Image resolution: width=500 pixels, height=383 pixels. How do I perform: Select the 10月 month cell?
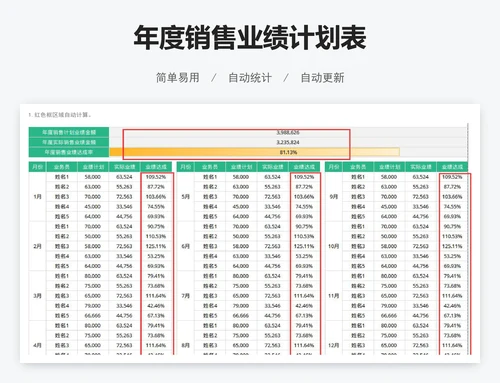pyautogui.click(x=334, y=246)
